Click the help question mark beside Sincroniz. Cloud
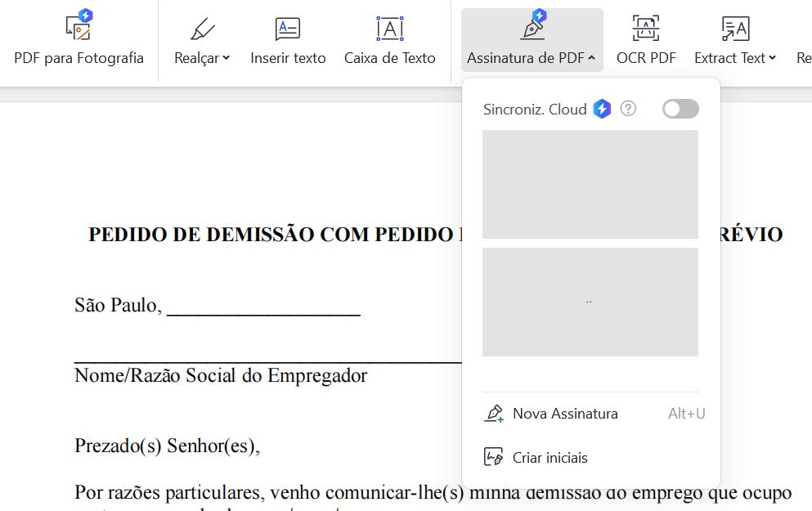Image resolution: width=812 pixels, height=511 pixels. 628,109
